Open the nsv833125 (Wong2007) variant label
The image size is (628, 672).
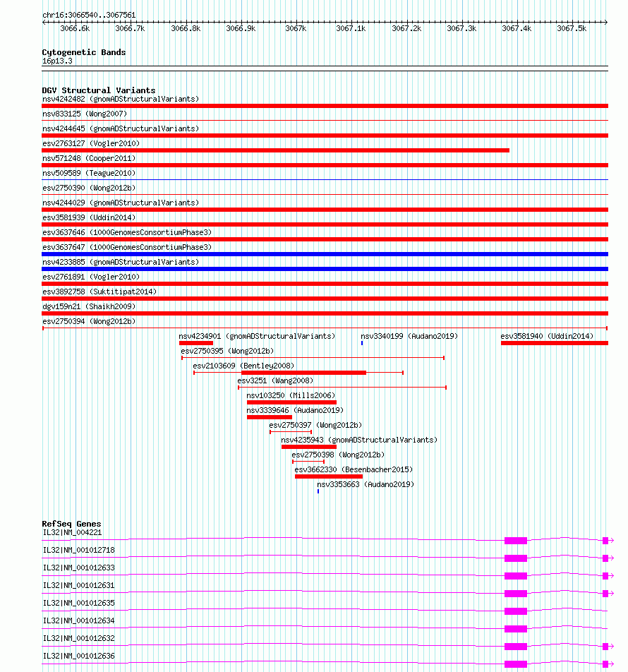coord(85,114)
